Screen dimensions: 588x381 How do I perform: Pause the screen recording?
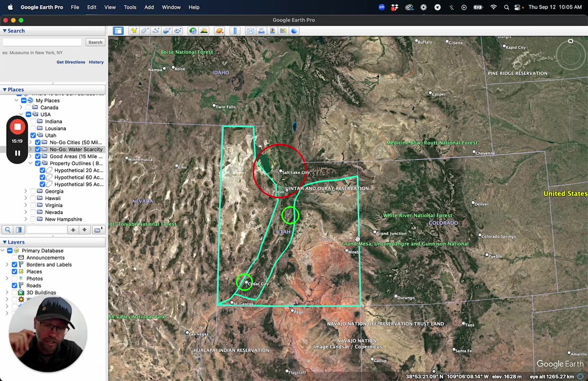(x=17, y=153)
